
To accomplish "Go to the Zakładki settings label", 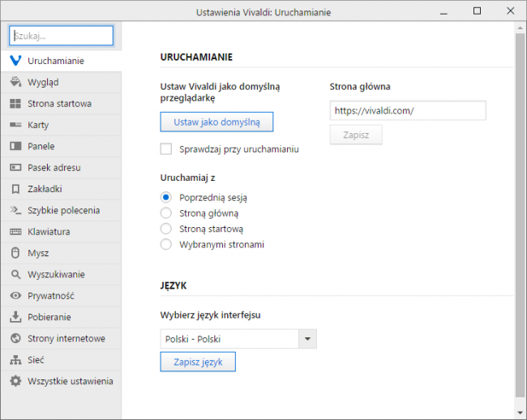I will click(x=45, y=189).
